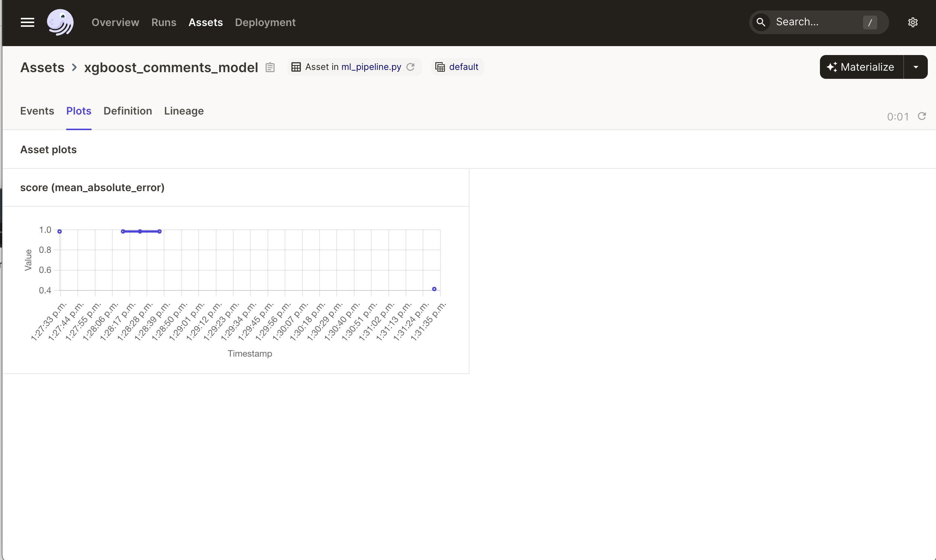Screen dimensions: 936x560
Task: Click the Assets breadcrumb link
Action: (x=42, y=67)
